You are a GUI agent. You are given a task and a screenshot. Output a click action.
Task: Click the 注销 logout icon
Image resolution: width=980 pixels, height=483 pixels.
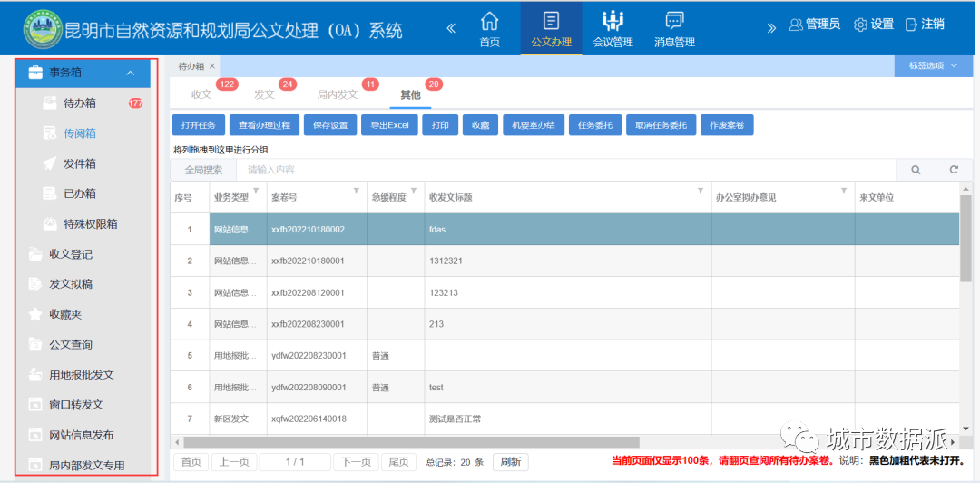point(911,25)
